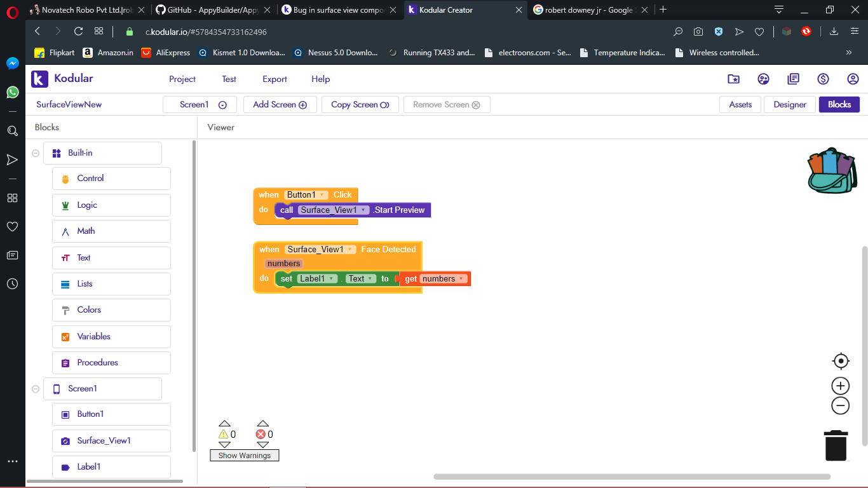Click the trash can in the Viewer

(836, 445)
